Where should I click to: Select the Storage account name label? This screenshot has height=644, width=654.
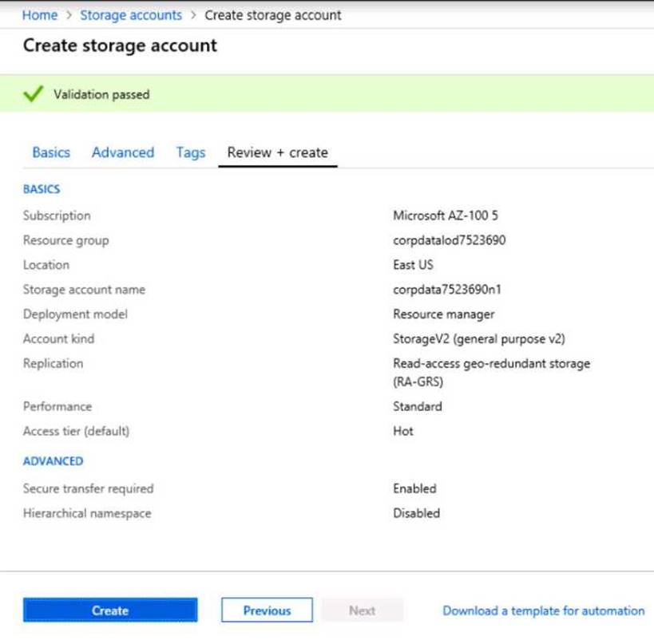[x=85, y=290]
